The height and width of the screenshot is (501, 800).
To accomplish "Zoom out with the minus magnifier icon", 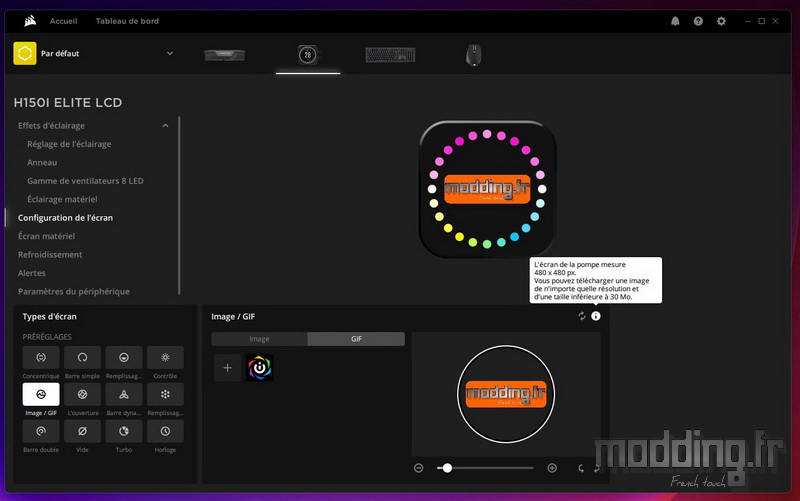I will [x=418, y=468].
